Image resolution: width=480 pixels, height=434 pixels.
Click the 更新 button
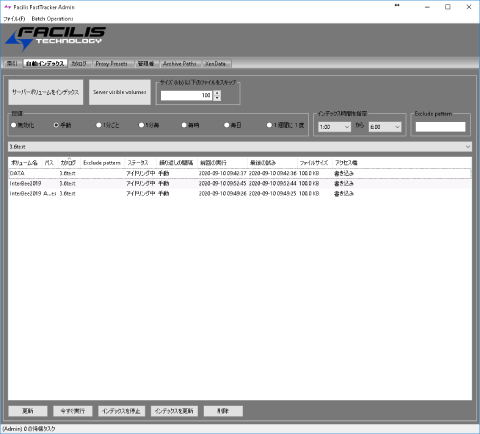(x=28, y=411)
